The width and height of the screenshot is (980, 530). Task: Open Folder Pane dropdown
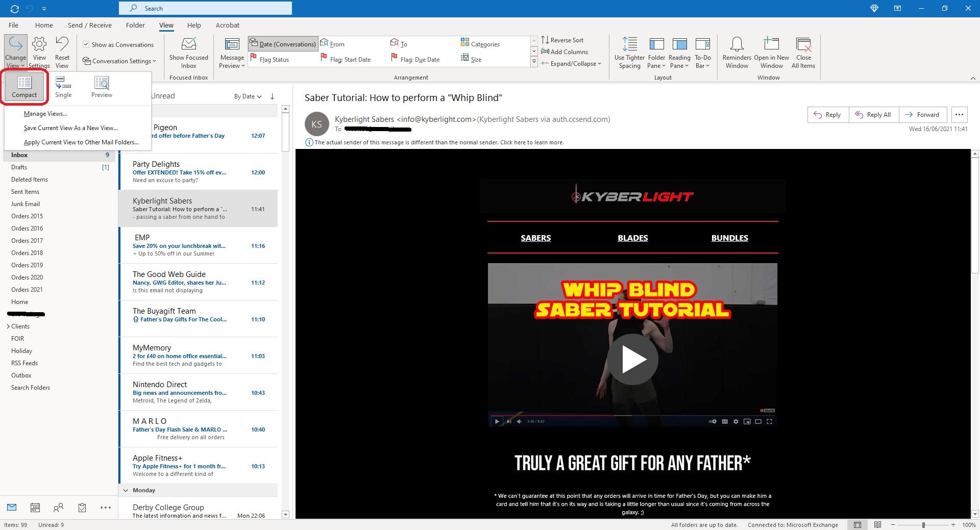(656, 52)
